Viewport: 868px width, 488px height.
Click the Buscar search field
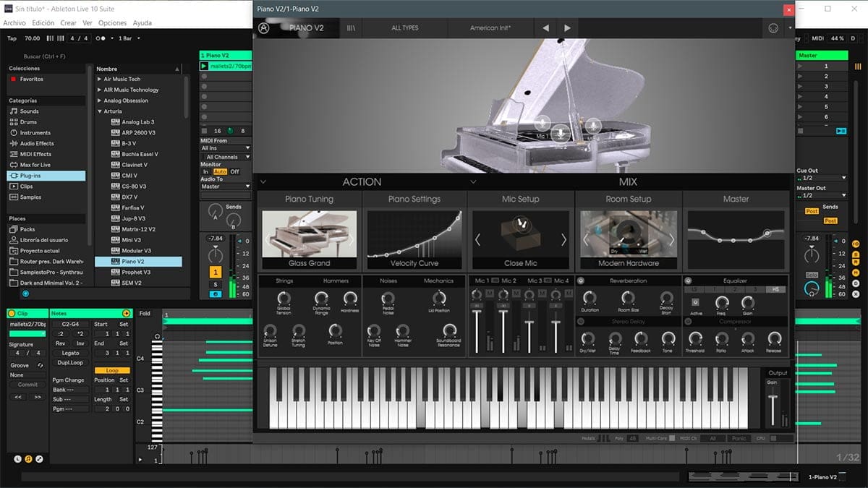45,56
